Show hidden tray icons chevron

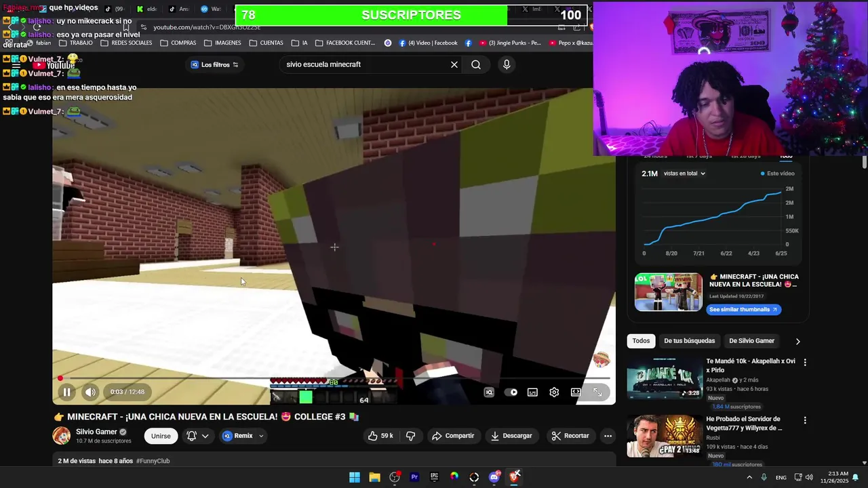pos(749,477)
